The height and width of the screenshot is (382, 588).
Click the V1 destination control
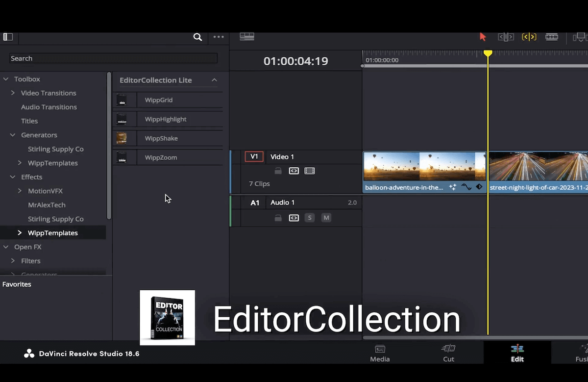[254, 157]
